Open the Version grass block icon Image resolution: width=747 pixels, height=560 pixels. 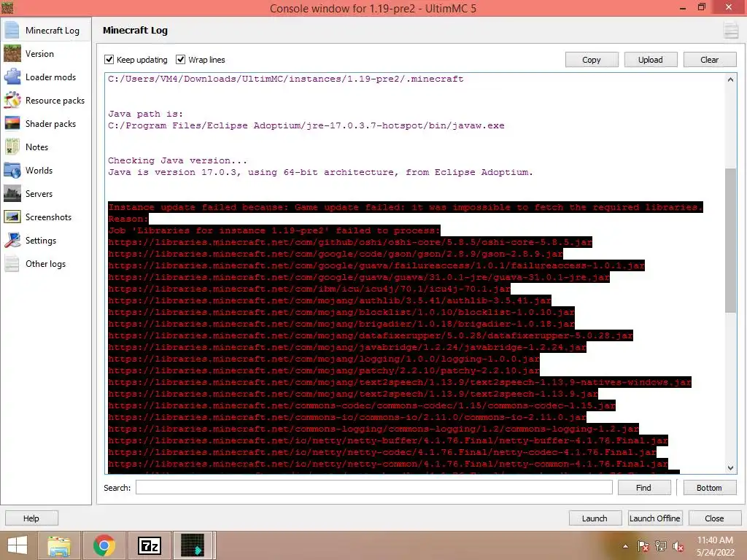(12, 53)
